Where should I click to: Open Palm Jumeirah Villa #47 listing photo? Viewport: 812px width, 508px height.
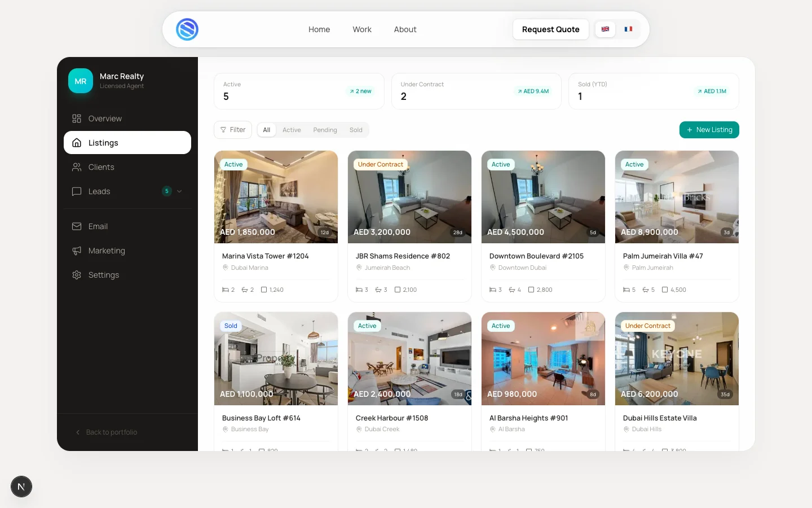tap(677, 197)
